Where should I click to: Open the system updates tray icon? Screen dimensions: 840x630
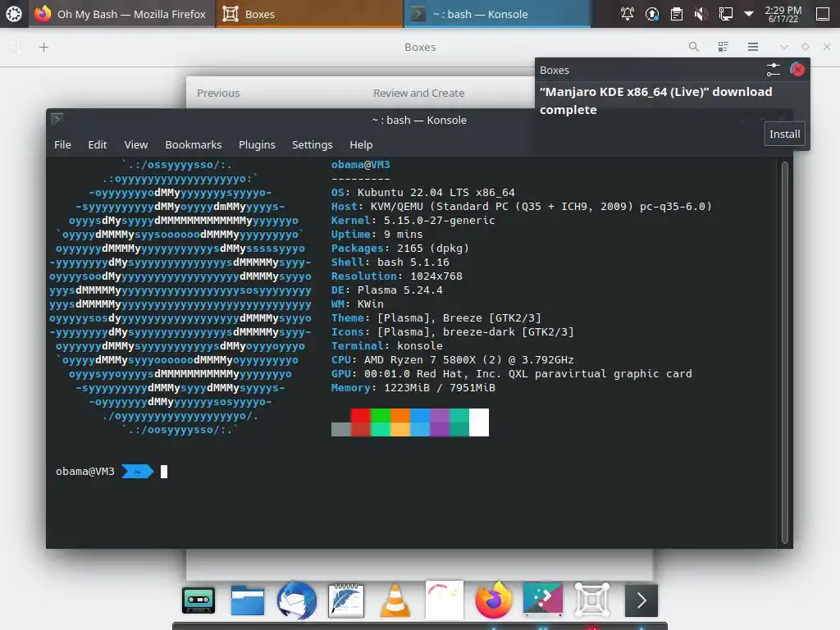(652, 14)
